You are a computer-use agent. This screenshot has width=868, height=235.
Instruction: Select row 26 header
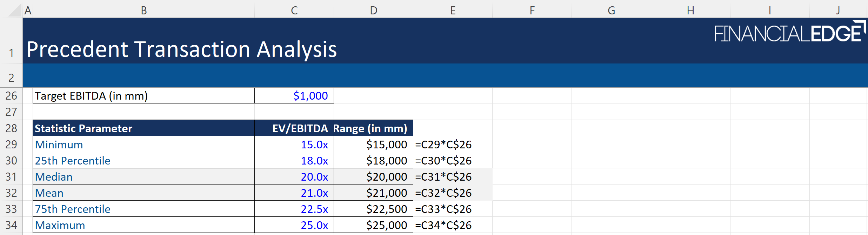point(11,95)
